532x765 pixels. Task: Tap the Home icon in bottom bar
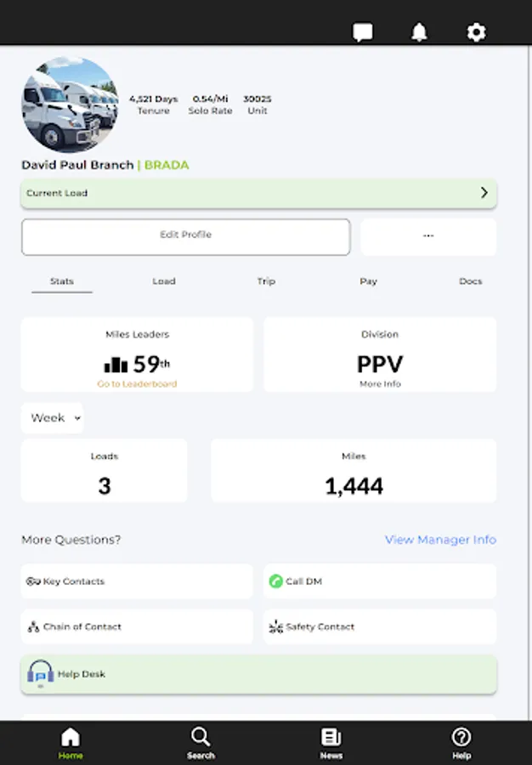[71, 737]
